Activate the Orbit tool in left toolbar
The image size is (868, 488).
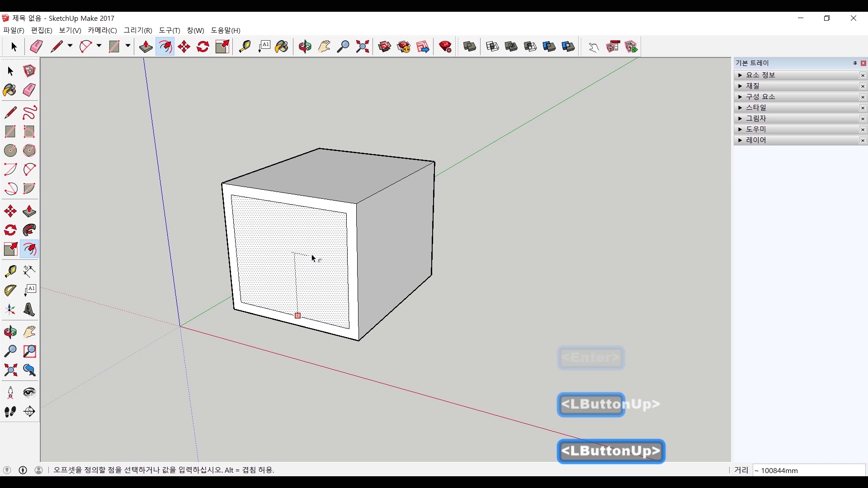coord(10,333)
